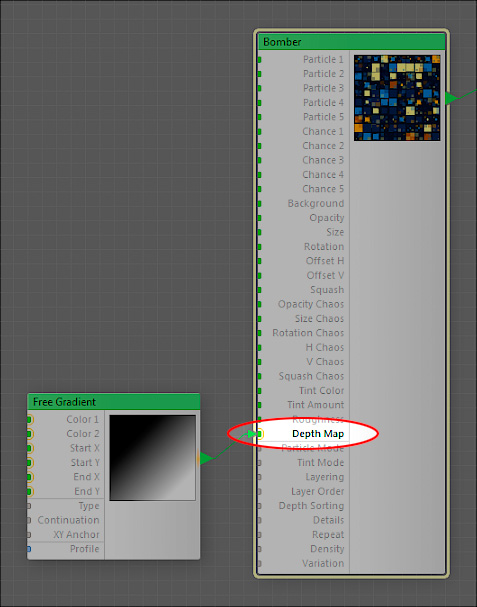The image size is (477, 607).
Task: Select the Offset V parameter label
Action: pyautogui.click(x=325, y=276)
